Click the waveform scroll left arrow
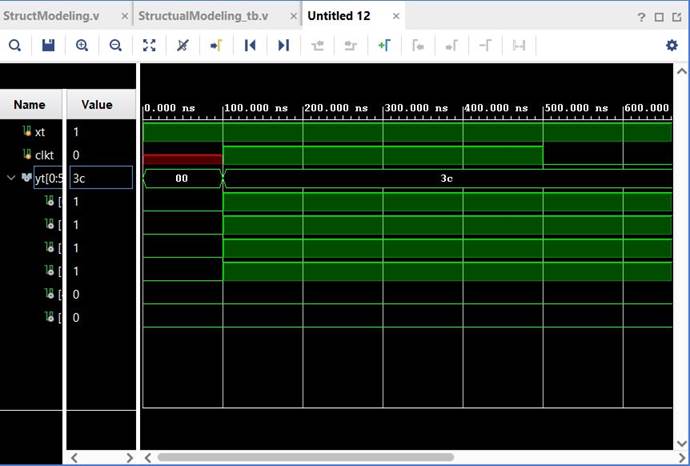This screenshot has width=690, height=466. [148, 458]
